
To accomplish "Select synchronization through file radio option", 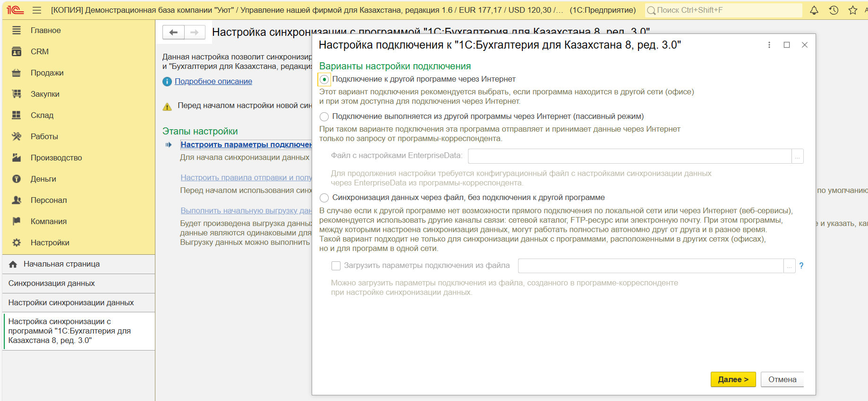I will click(x=324, y=198).
